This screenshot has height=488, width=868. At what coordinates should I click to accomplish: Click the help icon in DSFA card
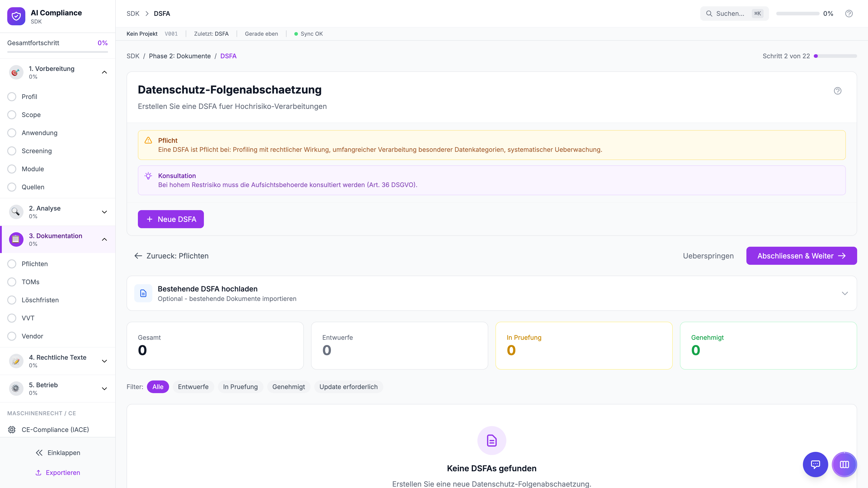click(837, 91)
